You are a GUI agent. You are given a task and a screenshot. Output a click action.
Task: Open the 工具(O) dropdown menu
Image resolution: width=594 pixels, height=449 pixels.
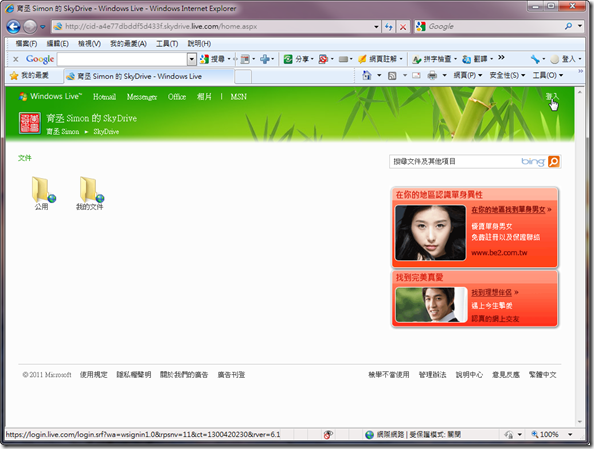548,75
